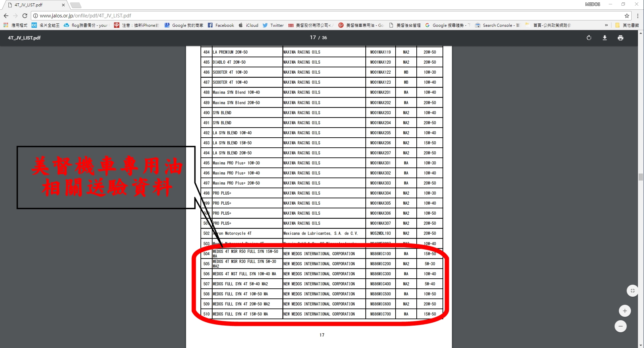Open the Google 我的商家 bookmark

click(184, 25)
